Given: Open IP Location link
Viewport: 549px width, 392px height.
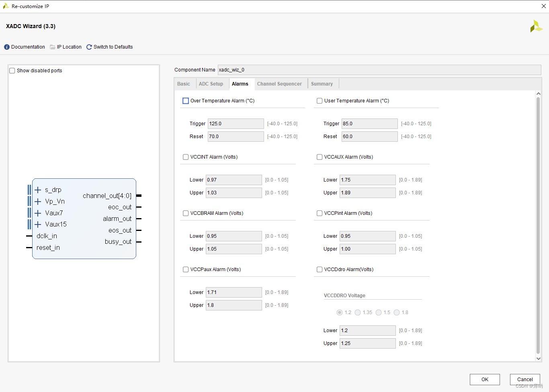Looking at the screenshot, I should coord(69,47).
